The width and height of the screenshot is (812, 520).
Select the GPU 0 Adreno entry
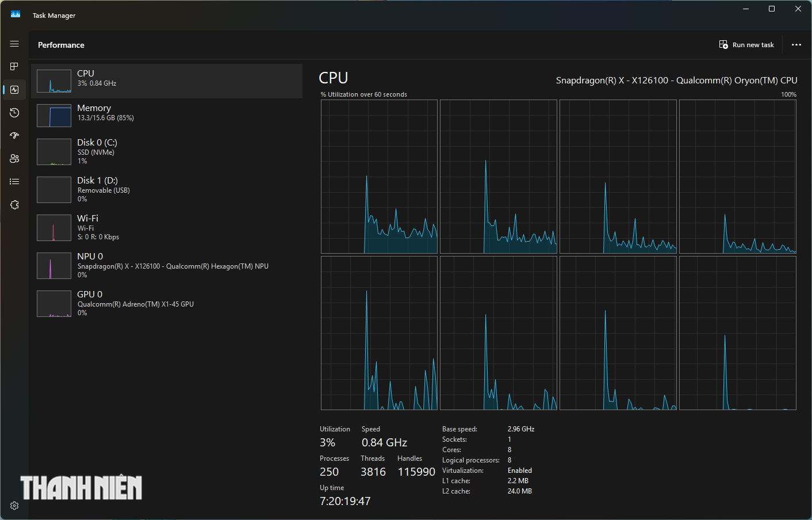pyautogui.click(x=167, y=304)
